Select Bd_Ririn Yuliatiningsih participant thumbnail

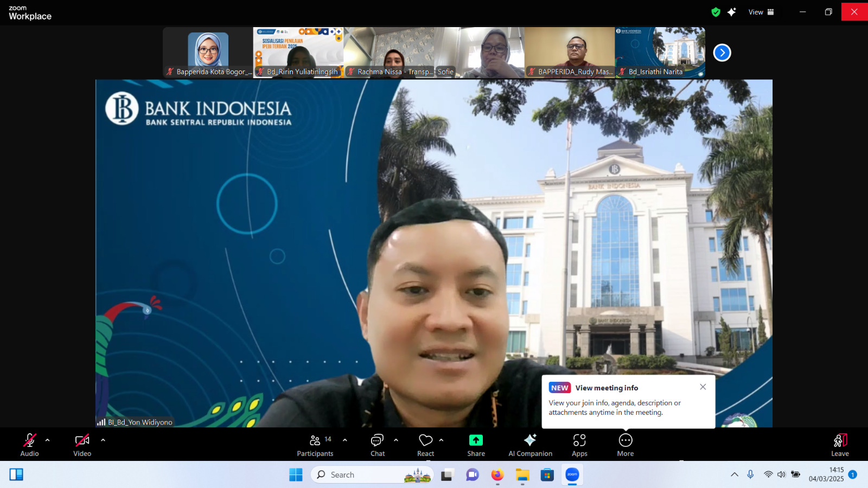(298, 52)
